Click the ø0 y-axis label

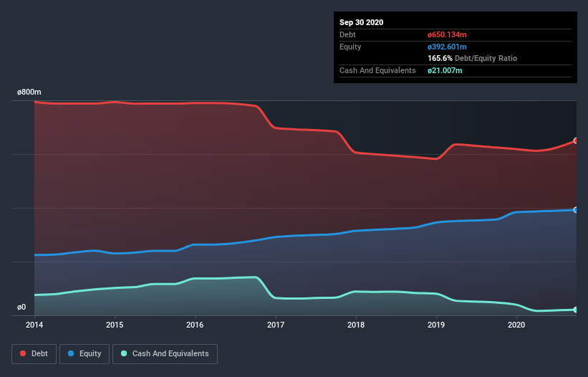click(x=21, y=307)
